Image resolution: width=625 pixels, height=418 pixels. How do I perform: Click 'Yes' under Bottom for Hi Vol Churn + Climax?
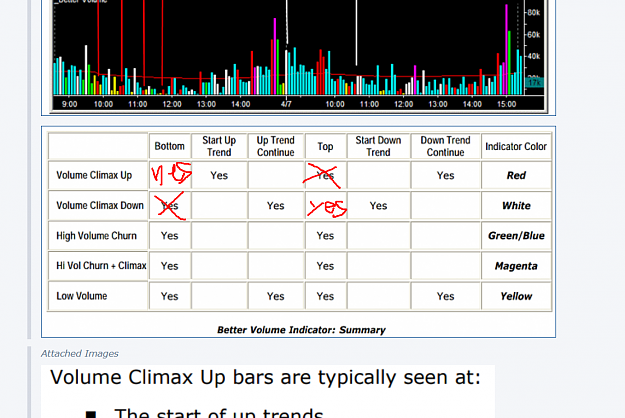point(169,266)
